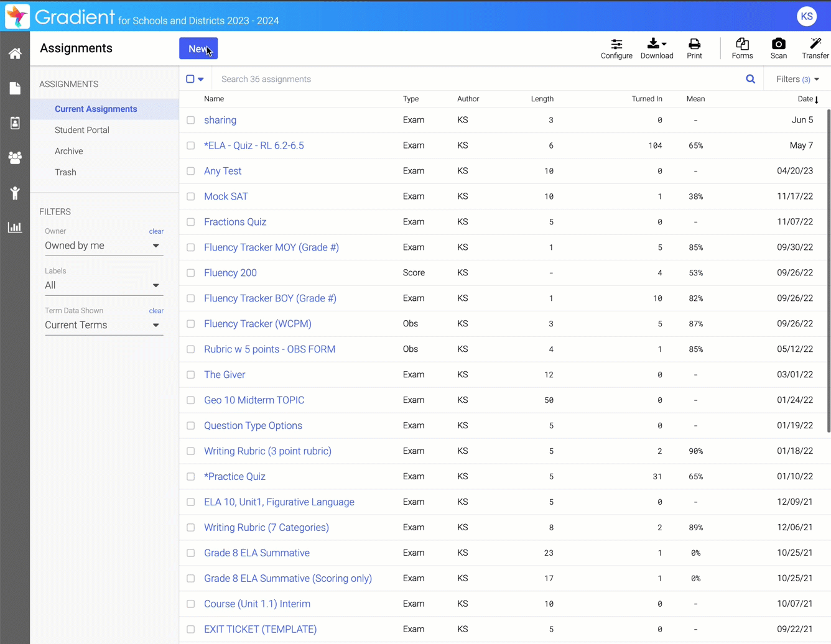This screenshot has height=644, width=831.
Task: Click the assignments list vertical scrollbar
Action: [x=828, y=270]
